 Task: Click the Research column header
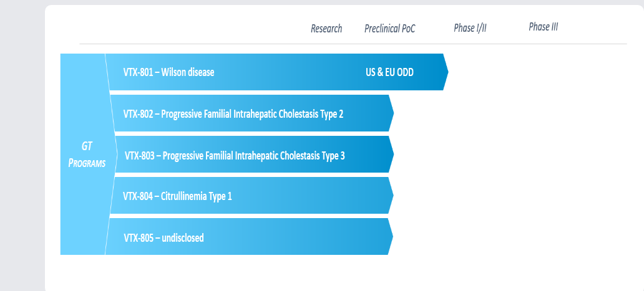[x=326, y=29]
